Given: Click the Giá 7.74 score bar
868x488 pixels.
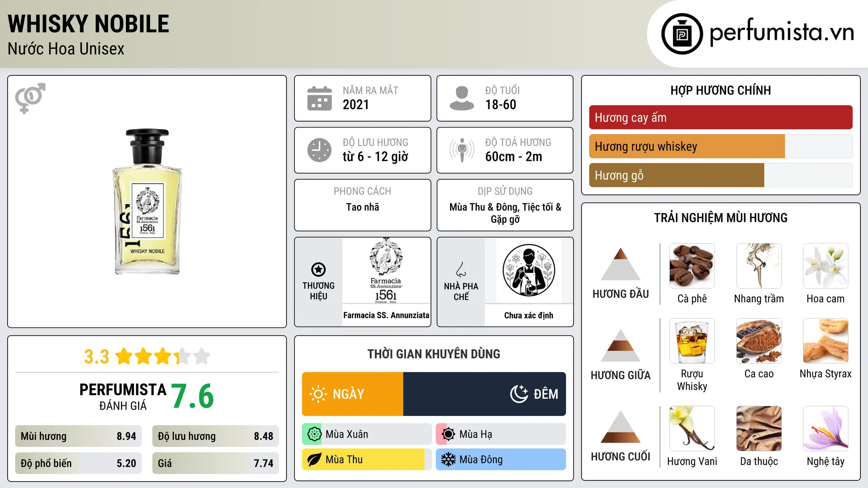Looking at the screenshot, I should 215,463.
